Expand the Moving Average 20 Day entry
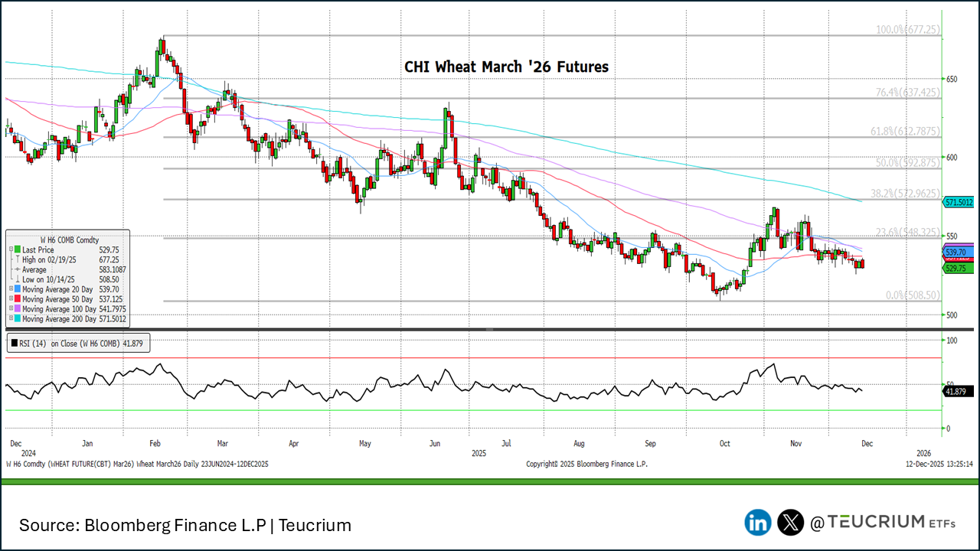This screenshot has height=551, width=980. click(x=10, y=289)
